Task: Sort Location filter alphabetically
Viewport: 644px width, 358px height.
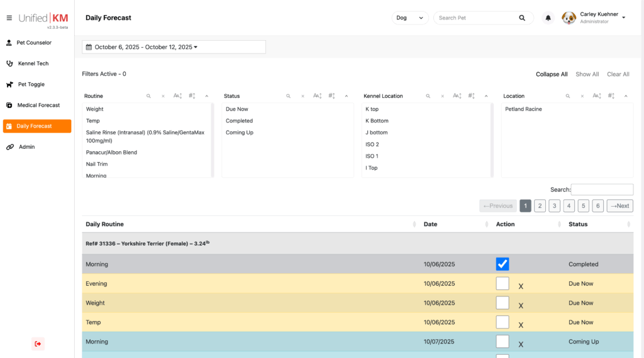Action: pyautogui.click(x=597, y=96)
